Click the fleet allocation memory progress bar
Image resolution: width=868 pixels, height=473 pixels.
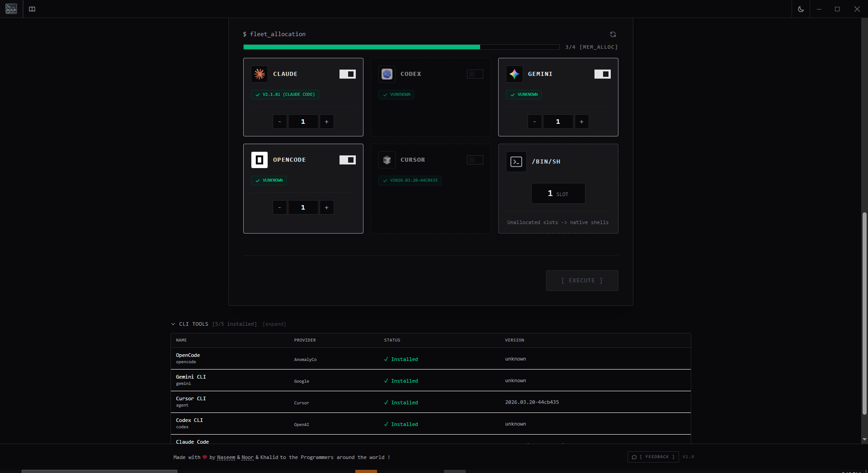pyautogui.click(x=401, y=47)
